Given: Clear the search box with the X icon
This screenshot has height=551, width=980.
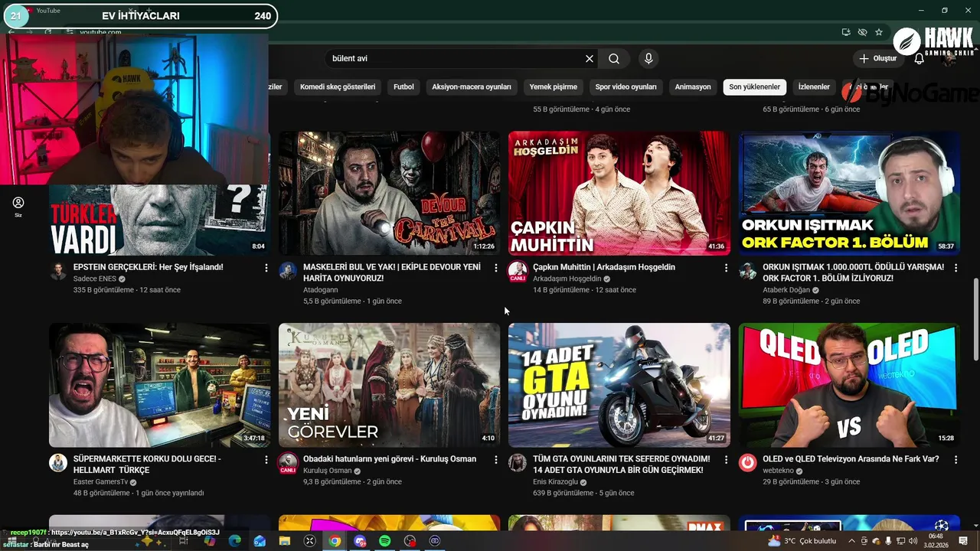Looking at the screenshot, I should 590,58.
